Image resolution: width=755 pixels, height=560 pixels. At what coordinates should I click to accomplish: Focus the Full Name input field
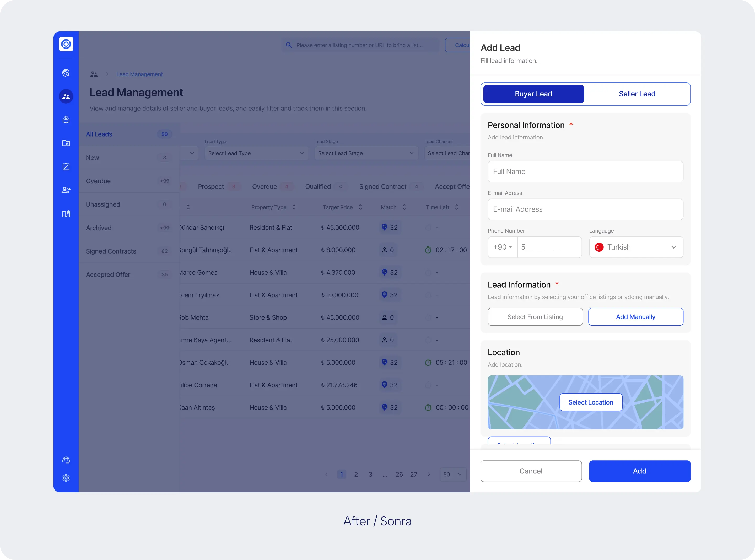tap(585, 171)
